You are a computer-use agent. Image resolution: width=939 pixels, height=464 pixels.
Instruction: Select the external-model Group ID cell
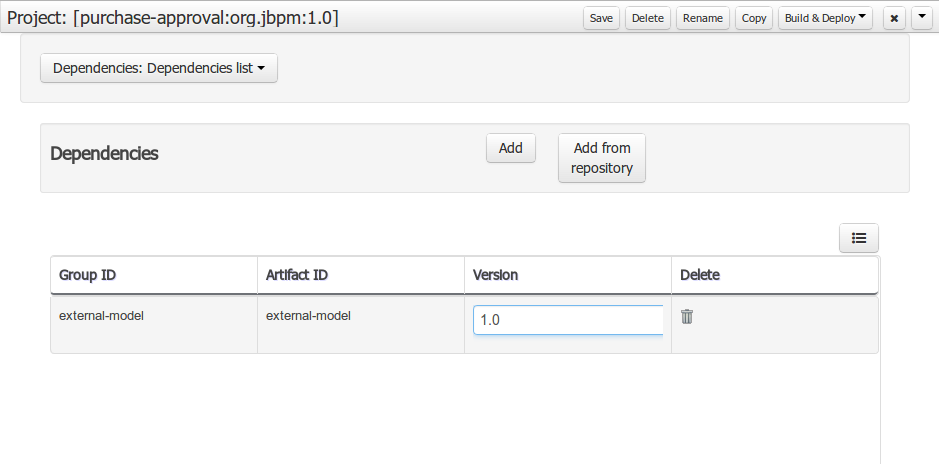tap(101, 316)
